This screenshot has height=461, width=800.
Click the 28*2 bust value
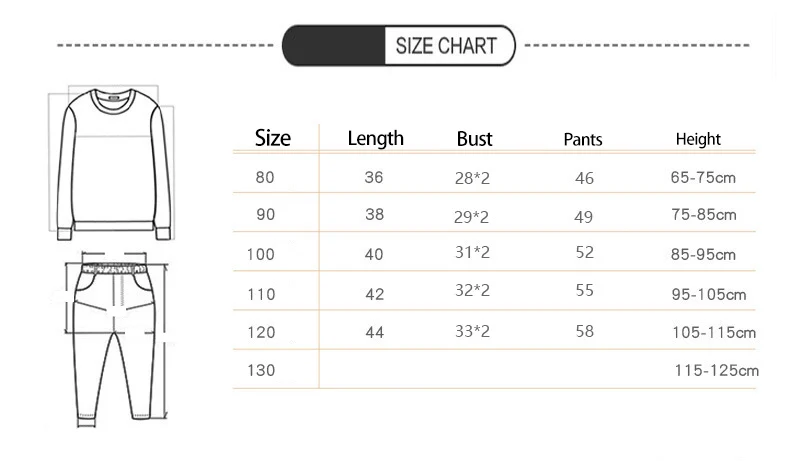(472, 179)
